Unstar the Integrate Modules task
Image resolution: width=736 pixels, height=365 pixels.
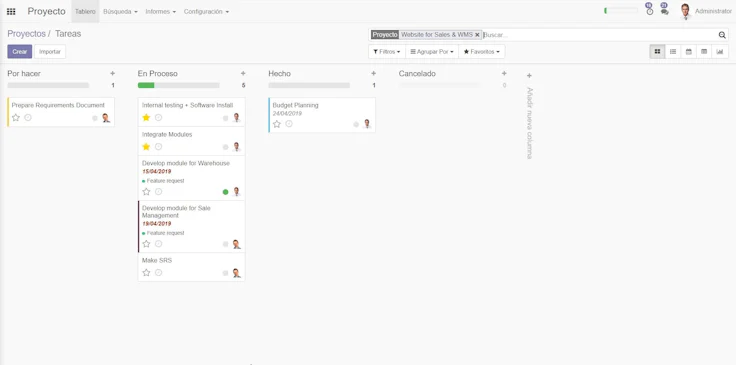coord(146,147)
